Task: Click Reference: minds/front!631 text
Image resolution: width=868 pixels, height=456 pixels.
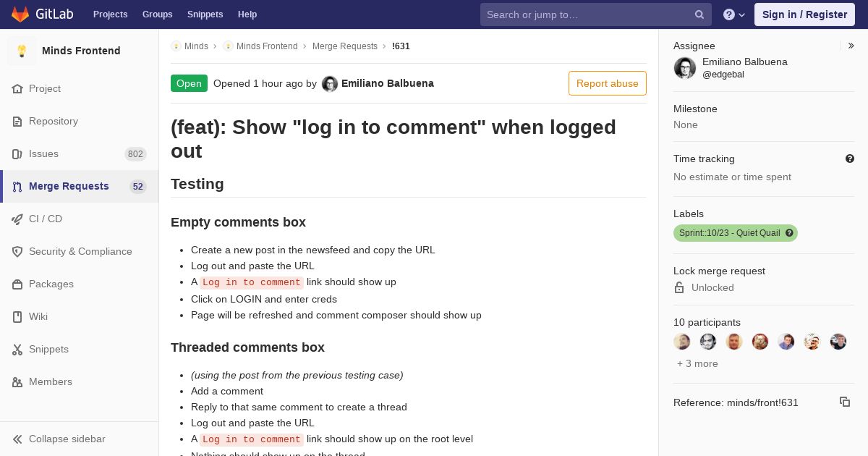Action: coord(736,402)
